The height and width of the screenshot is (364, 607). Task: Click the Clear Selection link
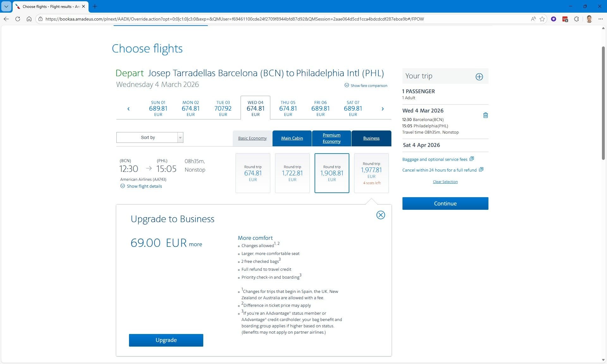point(445,182)
